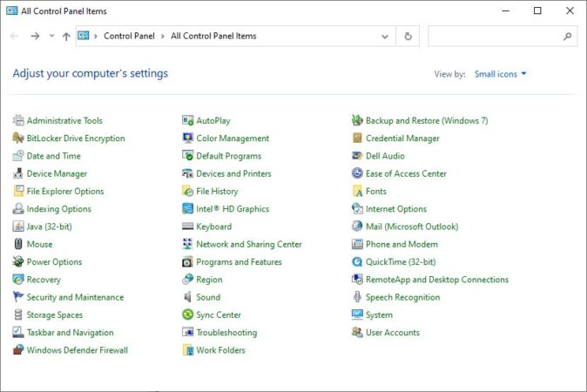Screen dimensions: 587x392
Task: Click the Sync Center icon
Action: coord(187,315)
